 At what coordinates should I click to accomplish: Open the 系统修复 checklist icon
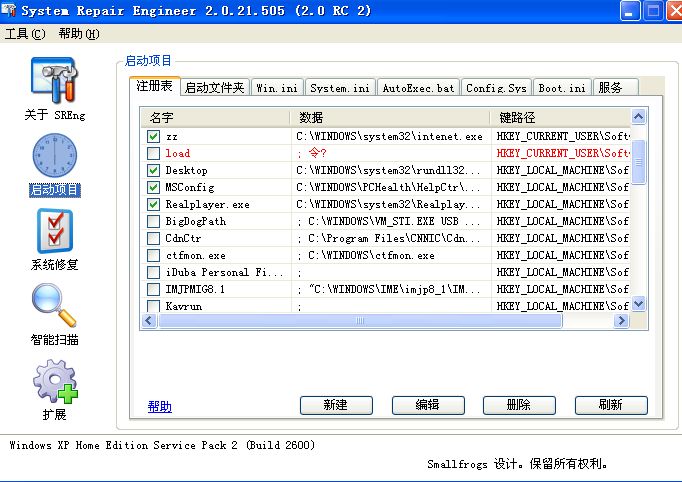click(55, 231)
